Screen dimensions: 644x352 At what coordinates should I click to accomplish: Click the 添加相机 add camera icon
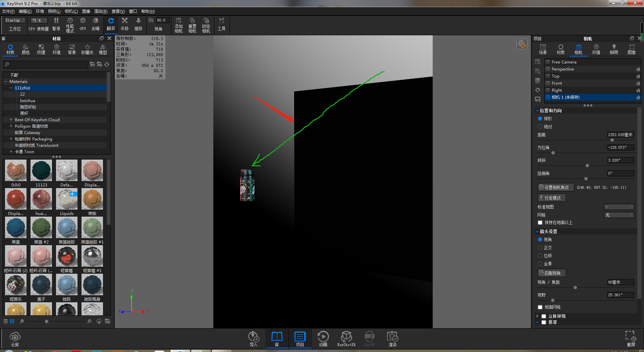pos(178,24)
